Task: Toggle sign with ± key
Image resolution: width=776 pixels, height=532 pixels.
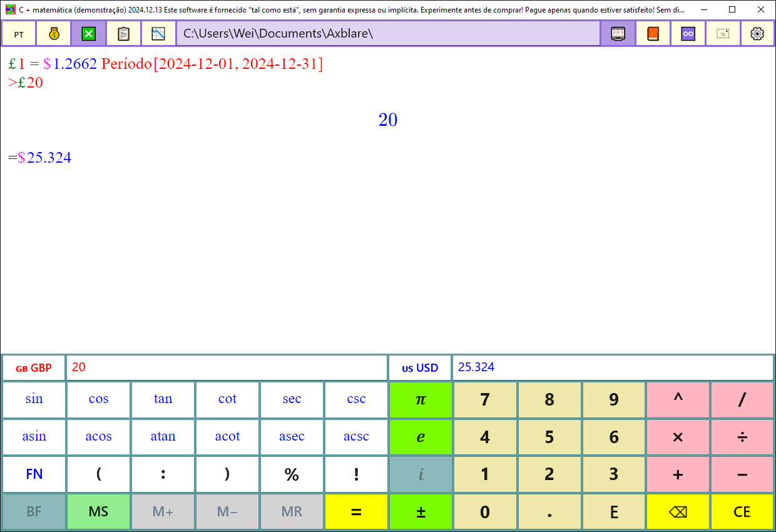Action: pos(421,512)
